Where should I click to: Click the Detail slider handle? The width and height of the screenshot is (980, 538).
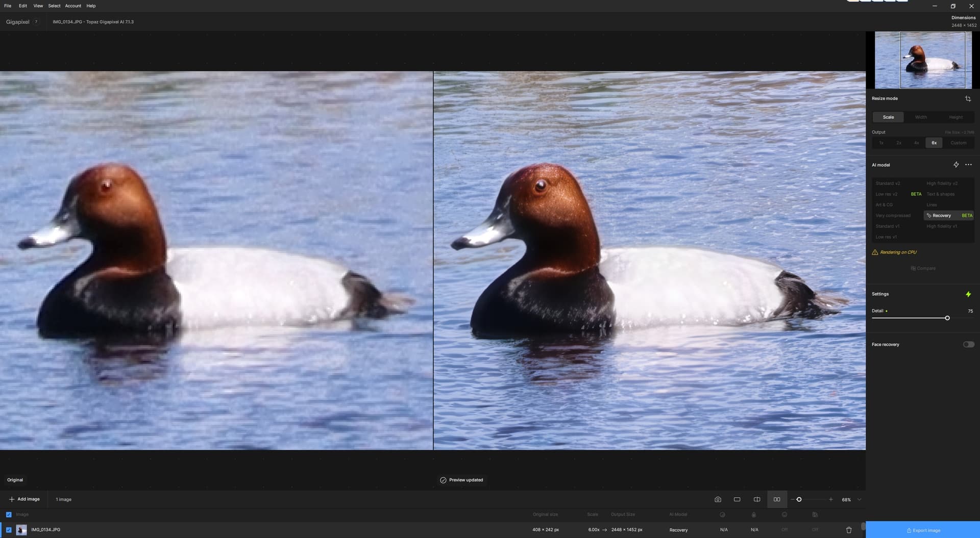(947, 318)
